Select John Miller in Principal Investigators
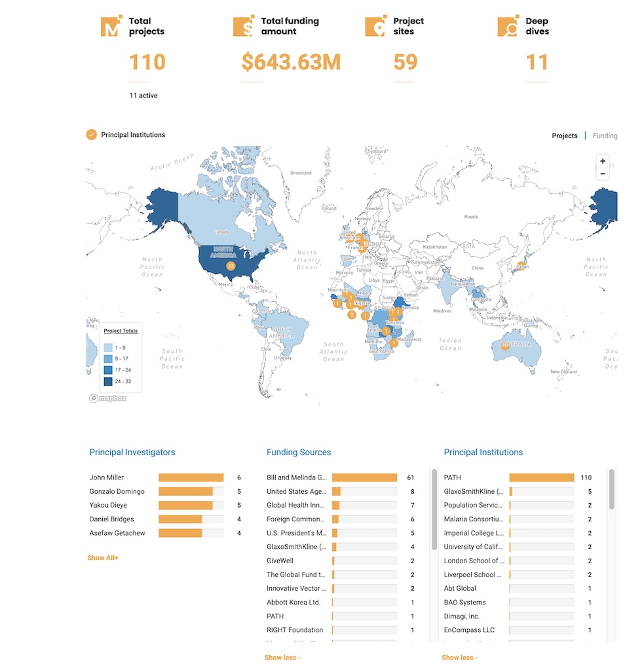This screenshot has width=642, height=672. click(x=166, y=477)
